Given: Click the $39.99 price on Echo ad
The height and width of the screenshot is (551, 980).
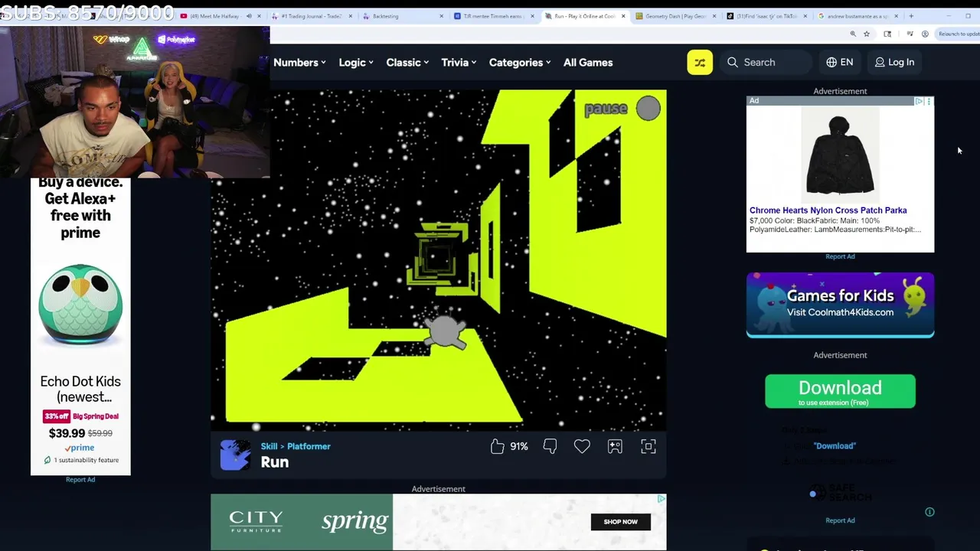Looking at the screenshot, I should click(x=67, y=433).
